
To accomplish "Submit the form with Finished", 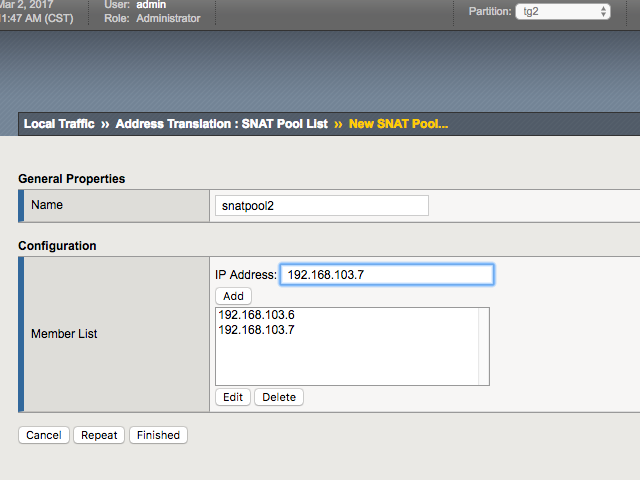I will point(159,435).
